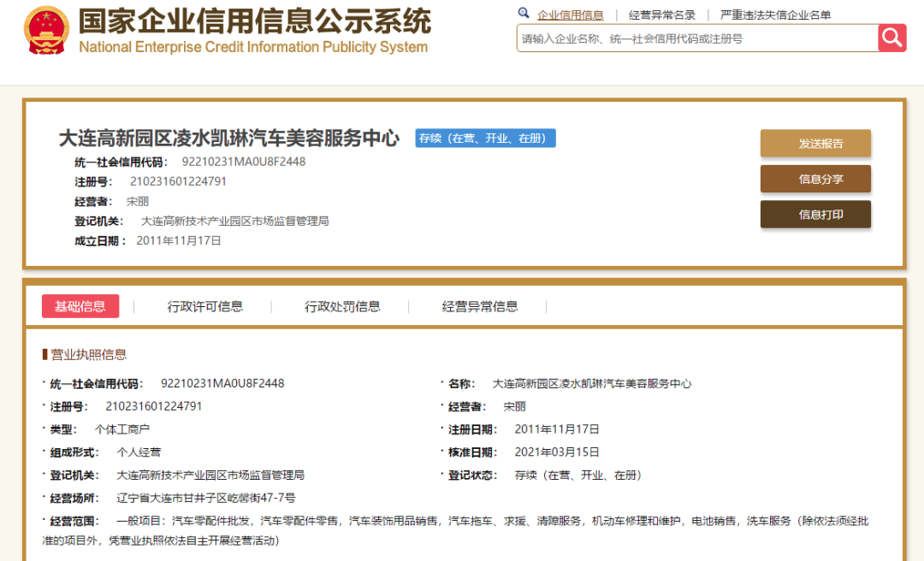924x561 pixels.
Task: Click the company name heading 大连高新园区凌水凯琳汽车美容服务中心
Action: [x=229, y=138]
